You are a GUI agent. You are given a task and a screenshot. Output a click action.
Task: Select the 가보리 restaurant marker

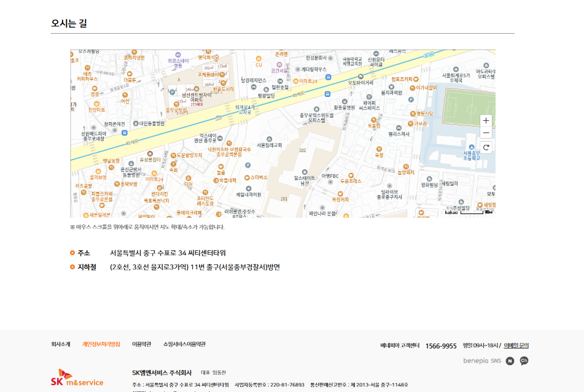410,124
